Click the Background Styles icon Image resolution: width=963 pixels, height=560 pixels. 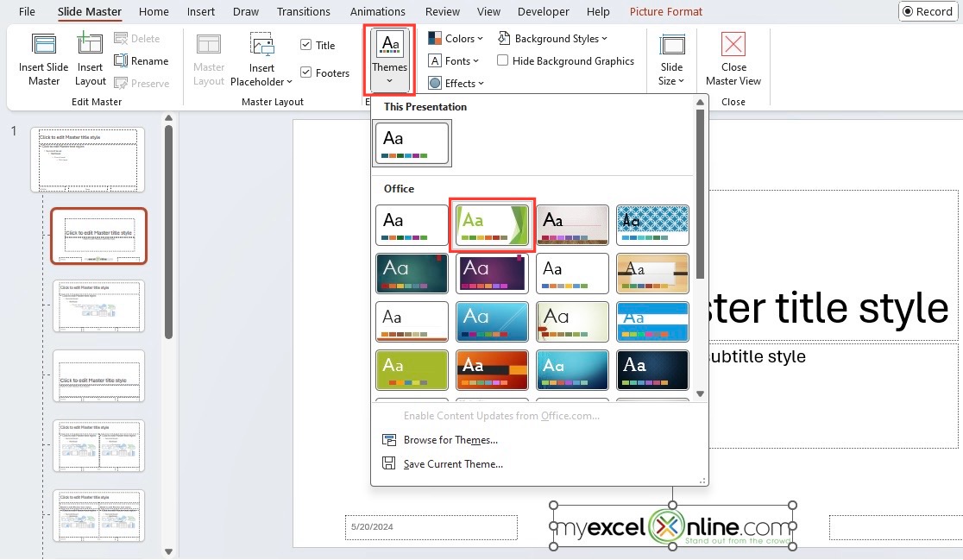(x=504, y=38)
